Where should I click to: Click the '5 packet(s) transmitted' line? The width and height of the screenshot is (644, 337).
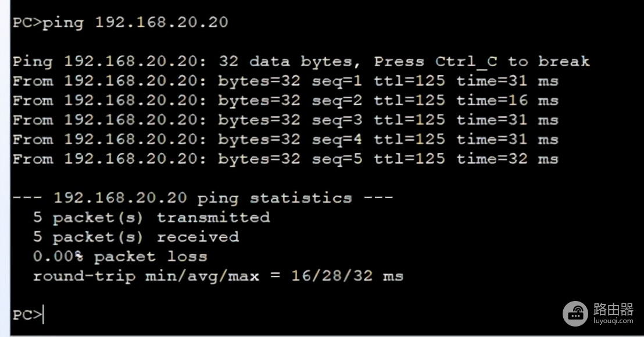(x=151, y=218)
